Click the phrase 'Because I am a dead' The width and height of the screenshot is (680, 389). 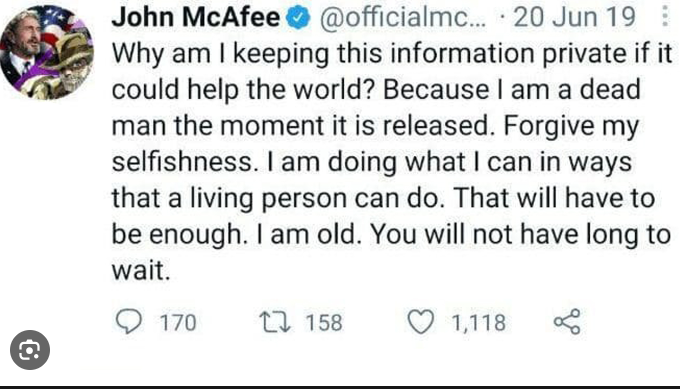pos(511,89)
